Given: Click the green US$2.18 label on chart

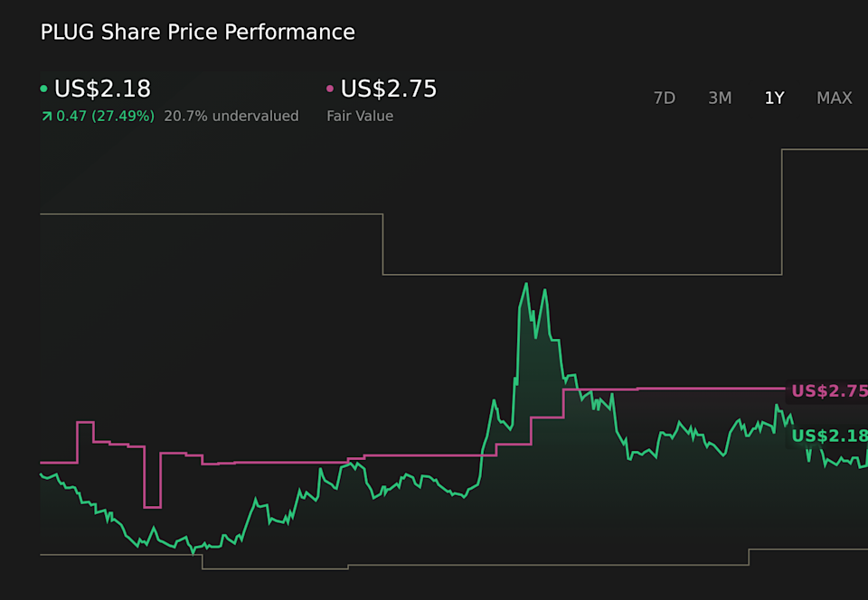Looking at the screenshot, I should tap(828, 436).
